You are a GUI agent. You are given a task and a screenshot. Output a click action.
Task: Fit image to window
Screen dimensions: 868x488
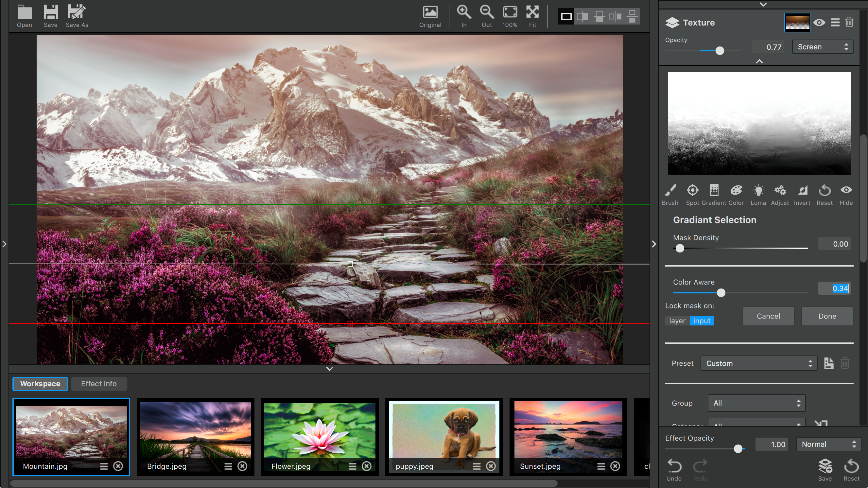[532, 16]
